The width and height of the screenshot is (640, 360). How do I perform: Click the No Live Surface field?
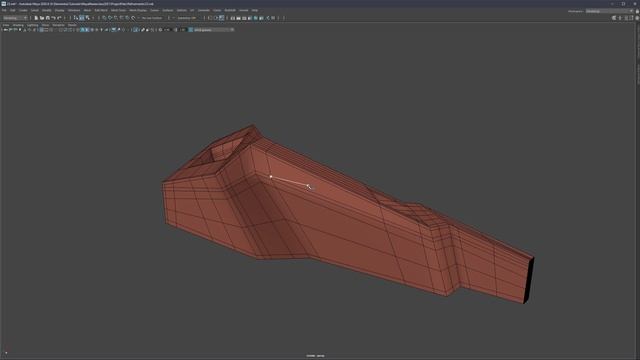coord(152,18)
